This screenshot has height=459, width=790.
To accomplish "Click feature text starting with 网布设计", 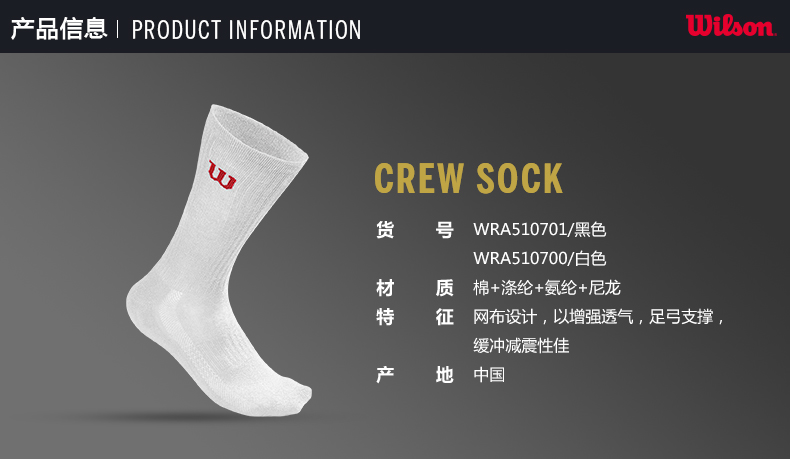I will [598, 317].
